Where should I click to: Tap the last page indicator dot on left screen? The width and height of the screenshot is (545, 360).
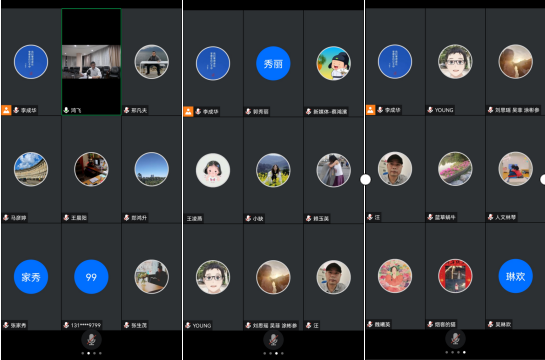point(100,353)
